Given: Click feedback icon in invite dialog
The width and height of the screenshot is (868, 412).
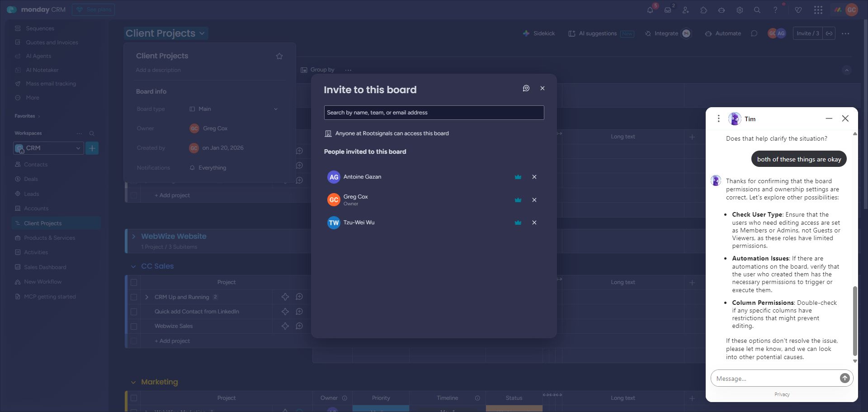Looking at the screenshot, I should click(526, 88).
